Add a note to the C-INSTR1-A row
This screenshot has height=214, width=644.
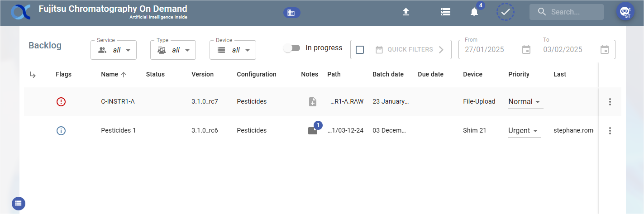(313, 102)
